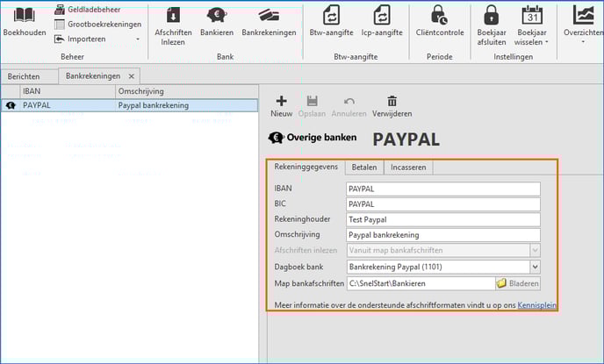
Task: Open Geldladebeheer
Action: (88, 10)
